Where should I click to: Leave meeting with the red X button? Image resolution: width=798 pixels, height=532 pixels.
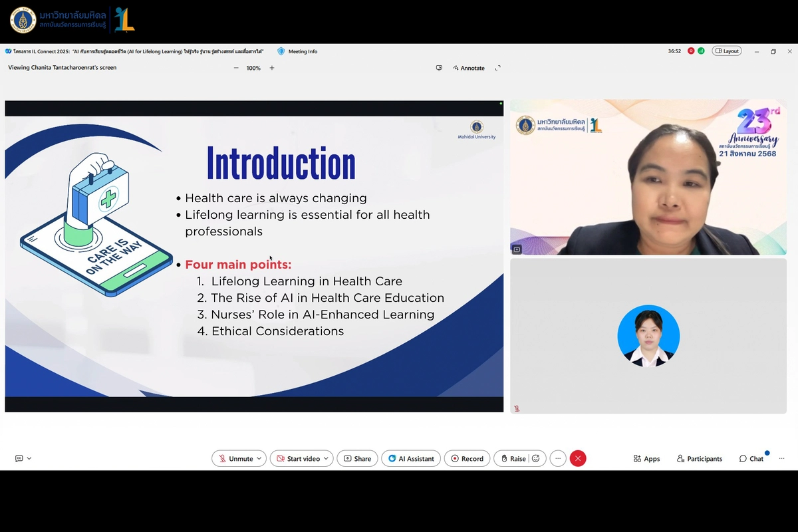pos(578,458)
